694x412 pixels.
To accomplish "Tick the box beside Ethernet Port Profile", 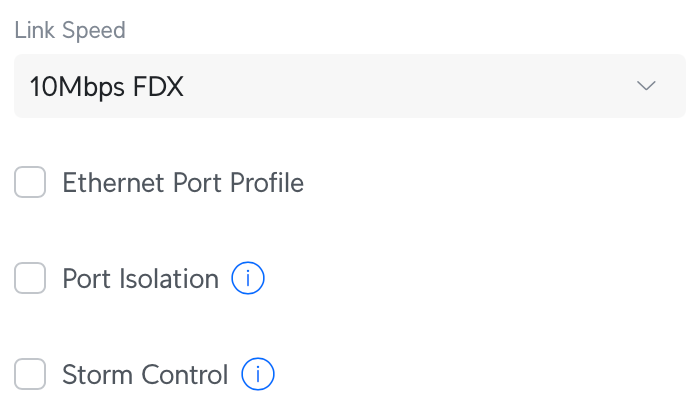I will [x=30, y=183].
